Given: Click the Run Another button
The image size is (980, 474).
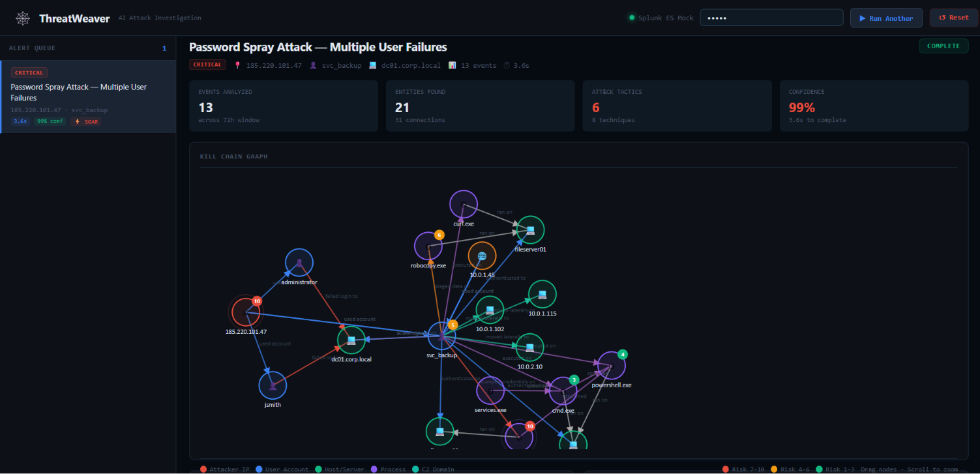Looking at the screenshot, I should (x=886, y=18).
